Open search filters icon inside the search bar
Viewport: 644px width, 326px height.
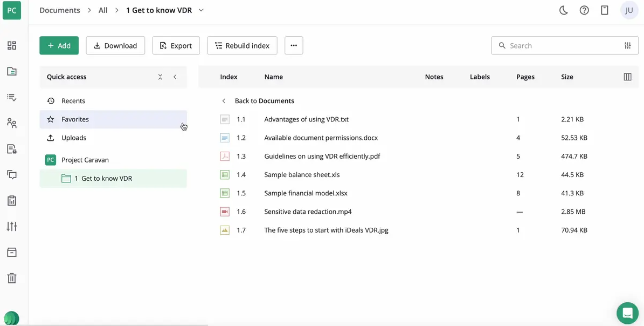[x=627, y=45]
